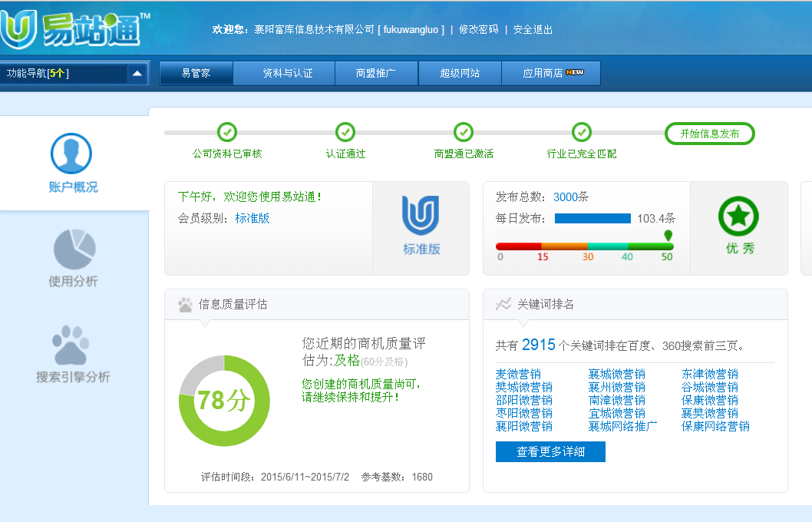Click the blue 每日发布 progress bar
Image resolution: width=812 pixels, height=522 pixels.
coord(592,219)
